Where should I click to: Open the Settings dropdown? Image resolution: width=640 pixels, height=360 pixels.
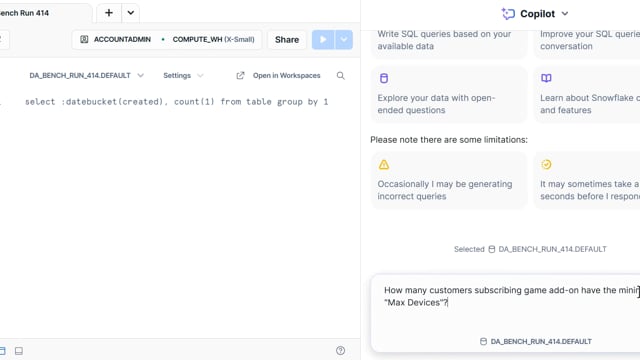(x=183, y=76)
